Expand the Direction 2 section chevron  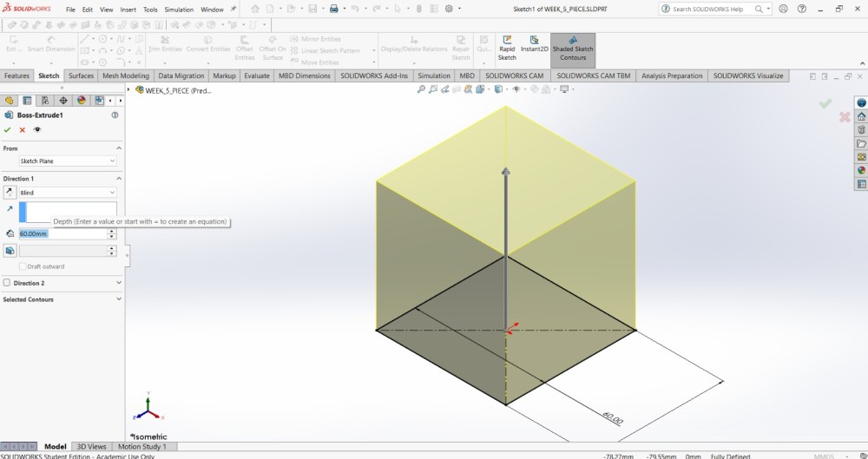(119, 283)
